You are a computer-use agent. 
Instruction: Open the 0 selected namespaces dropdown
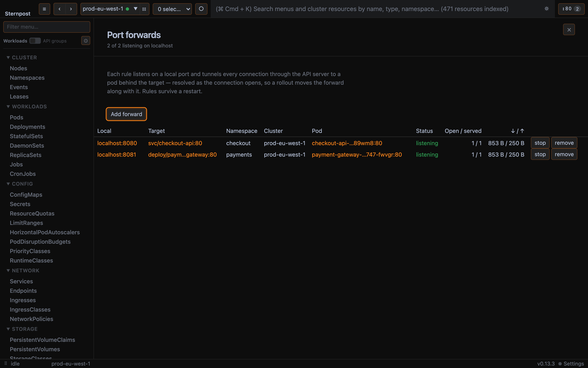(172, 9)
